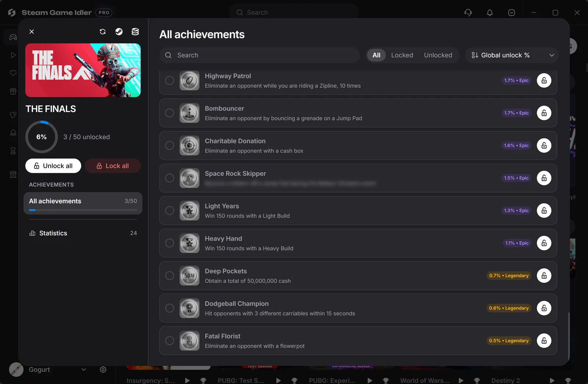Select the Light Years radio circle

[x=169, y=210]
